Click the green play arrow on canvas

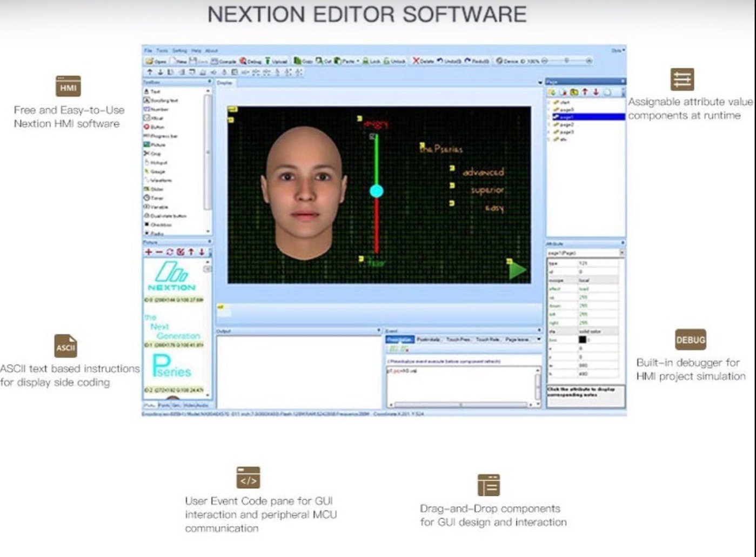click(x=517, y=270)
